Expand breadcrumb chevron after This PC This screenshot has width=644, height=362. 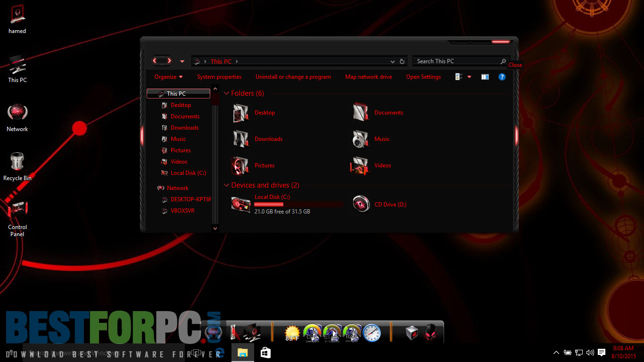237,61
